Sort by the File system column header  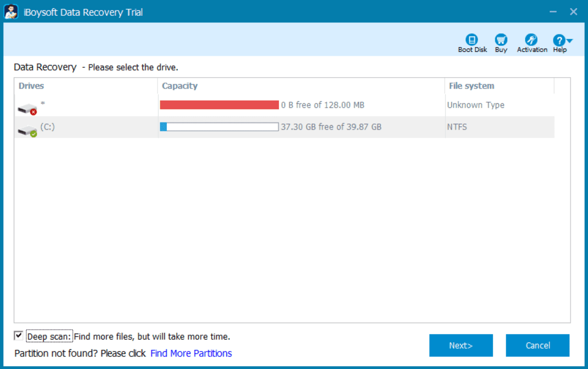click(499, 86)
